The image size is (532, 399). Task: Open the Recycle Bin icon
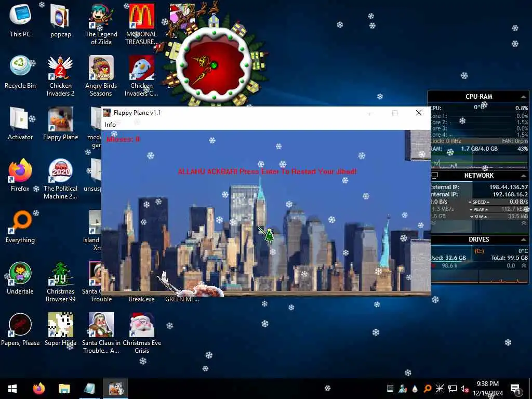[x=20, y=72]
